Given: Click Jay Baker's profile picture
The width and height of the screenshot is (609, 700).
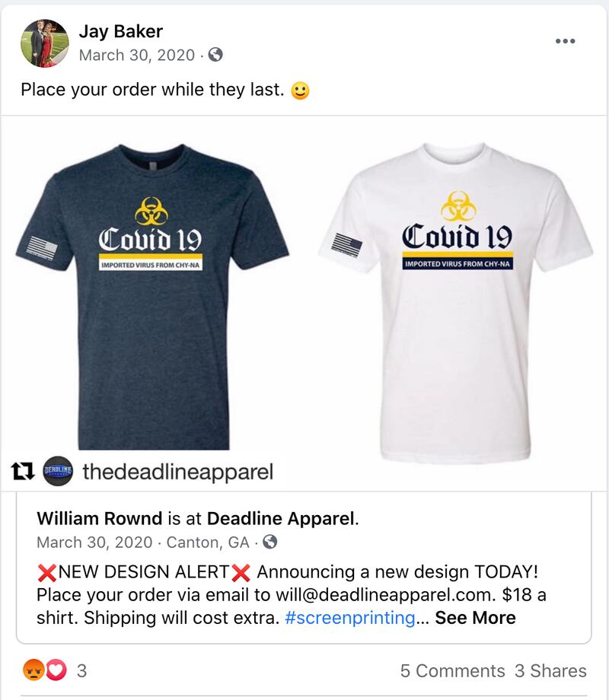Looking at the screenshot, I should click(45, 43).
